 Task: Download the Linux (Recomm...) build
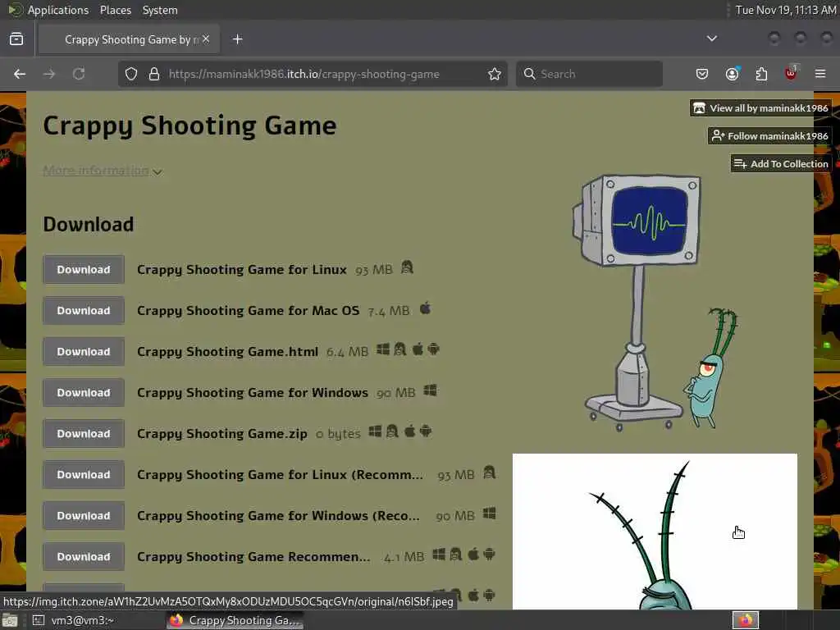click(84, 475)
